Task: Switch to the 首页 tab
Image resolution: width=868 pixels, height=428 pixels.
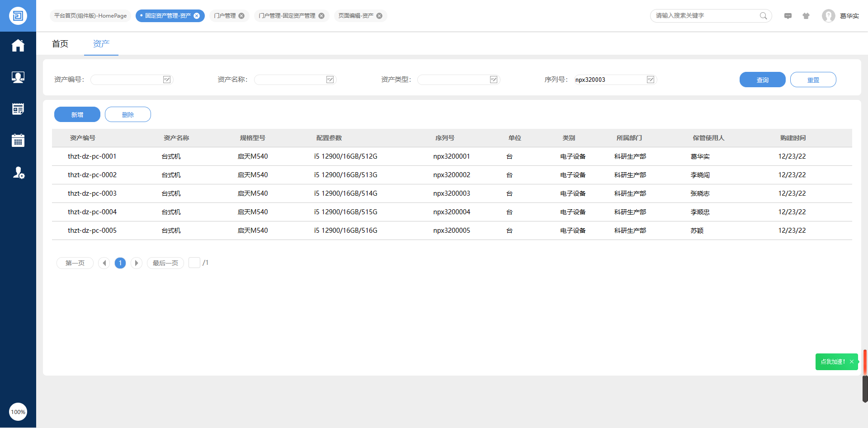Action: tap(60, 44)
